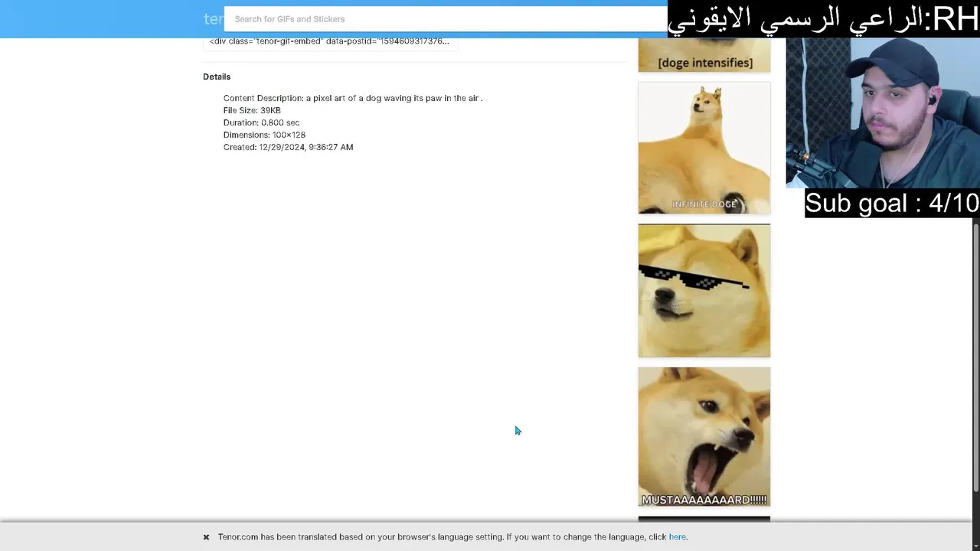Image resolution: width=980 pixels, height=551 pixels.
Task: Click the streamer webcam overlay
Action: [883, 112]
